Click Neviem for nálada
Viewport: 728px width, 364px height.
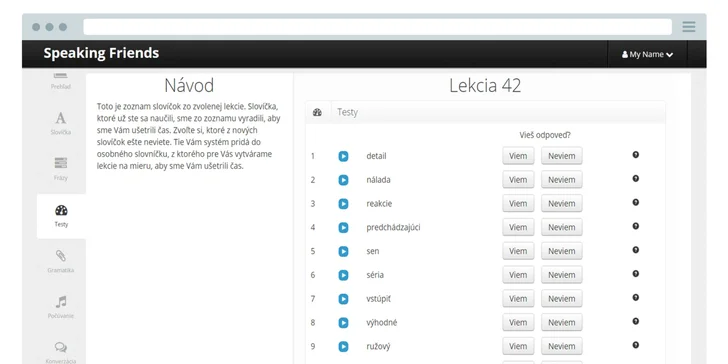pos(561,180)
